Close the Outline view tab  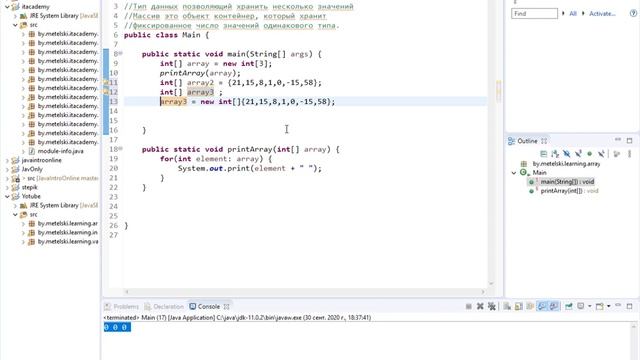pyautogui.click(x=544, y=141)
